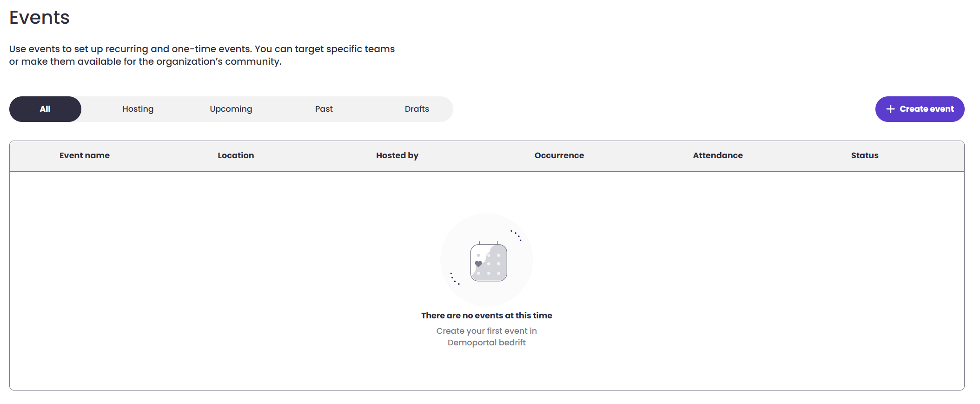Click the Attendance column header
The height and width of the screenshot is (404, 980).
pos(717,155)
